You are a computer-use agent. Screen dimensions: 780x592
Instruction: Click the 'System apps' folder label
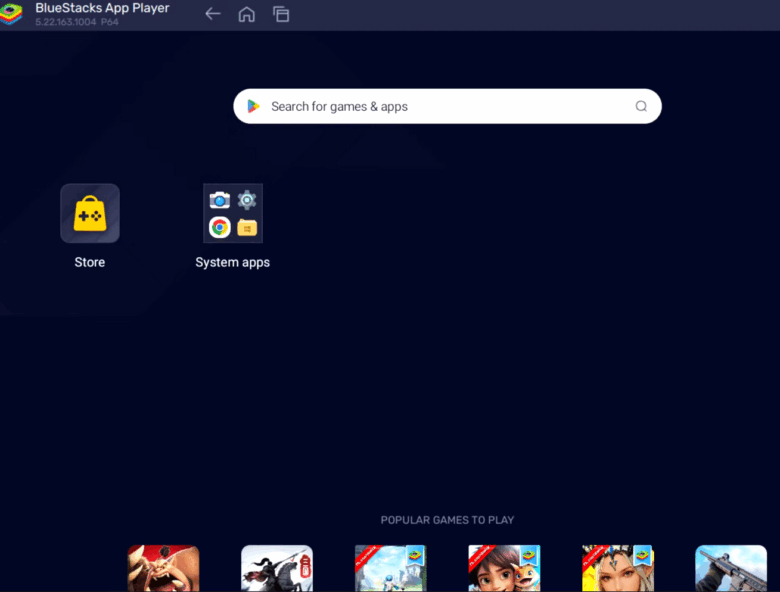(x=232, y=262)
